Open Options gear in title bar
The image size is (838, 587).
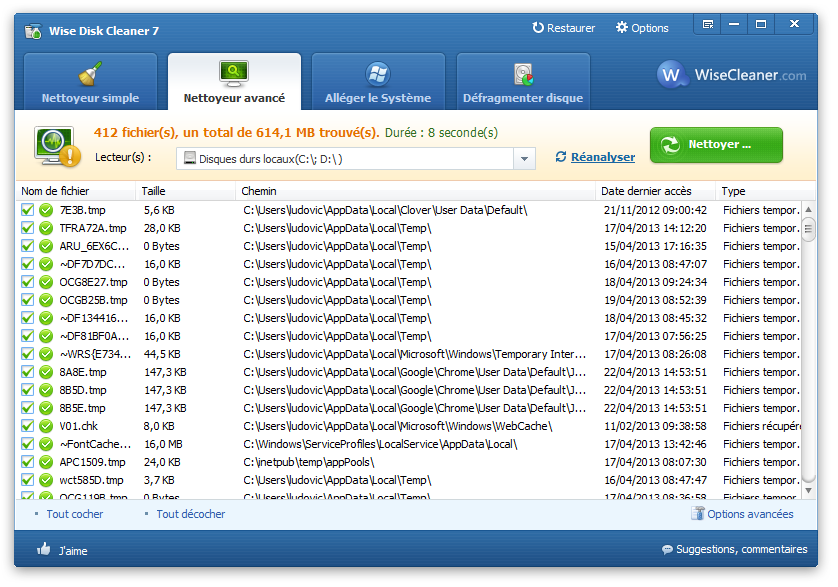coord(622,28)
